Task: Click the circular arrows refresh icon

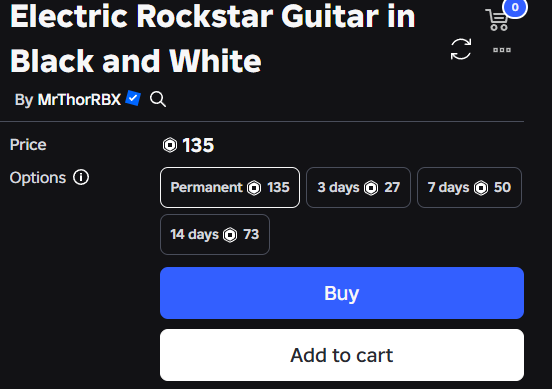Action: tap(461, 49)
